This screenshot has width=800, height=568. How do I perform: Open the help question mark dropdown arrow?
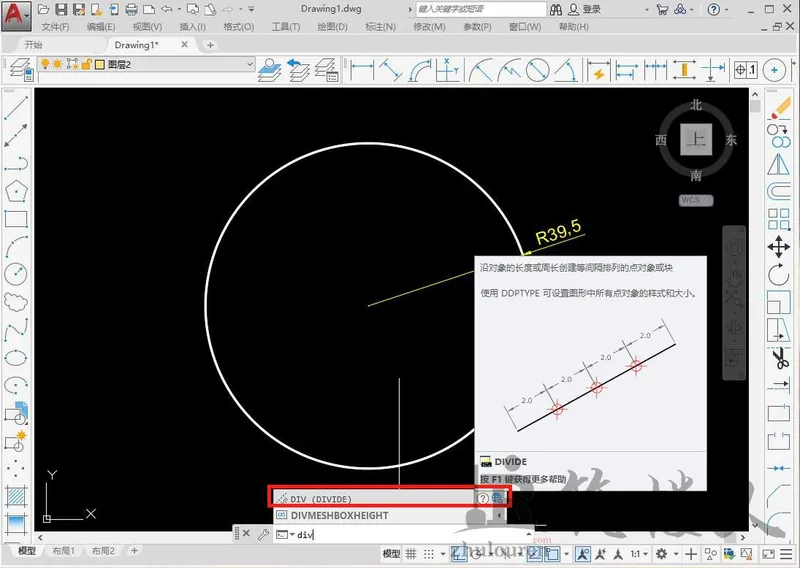[727, 9]
